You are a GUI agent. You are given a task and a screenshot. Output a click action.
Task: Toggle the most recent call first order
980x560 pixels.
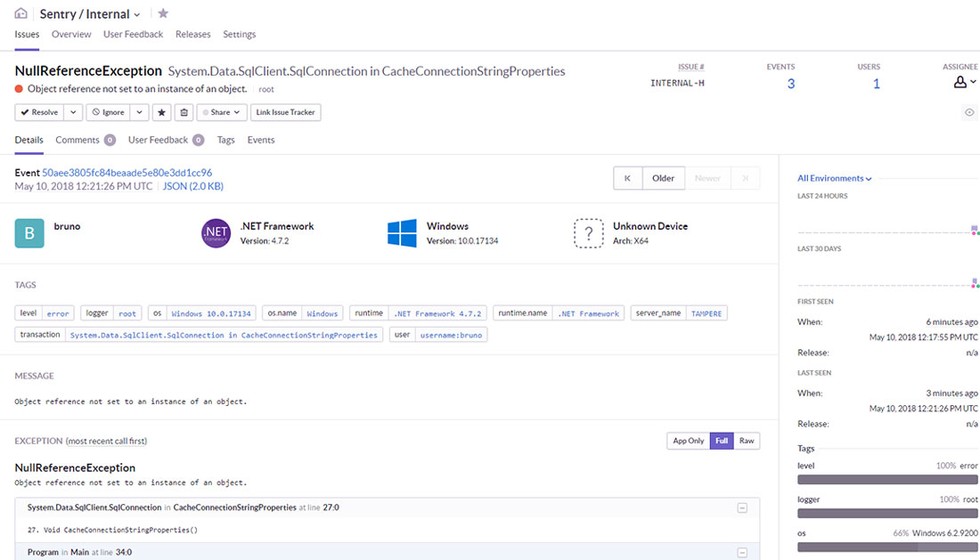click(106, 441)
